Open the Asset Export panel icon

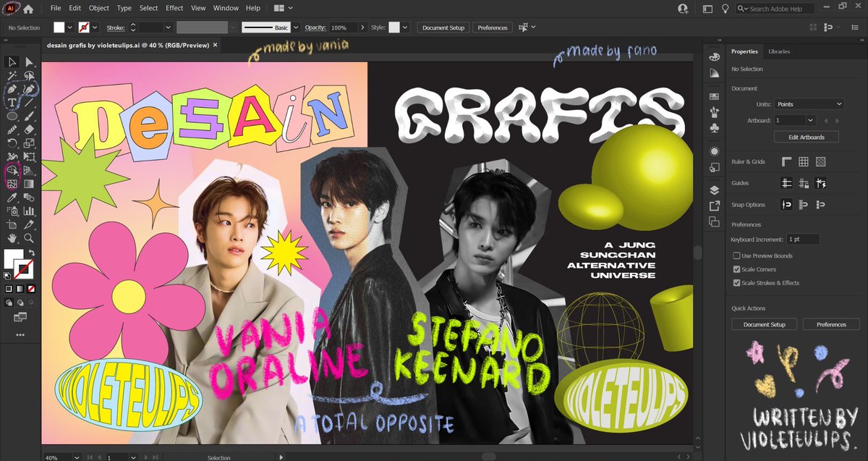[715, 206]
